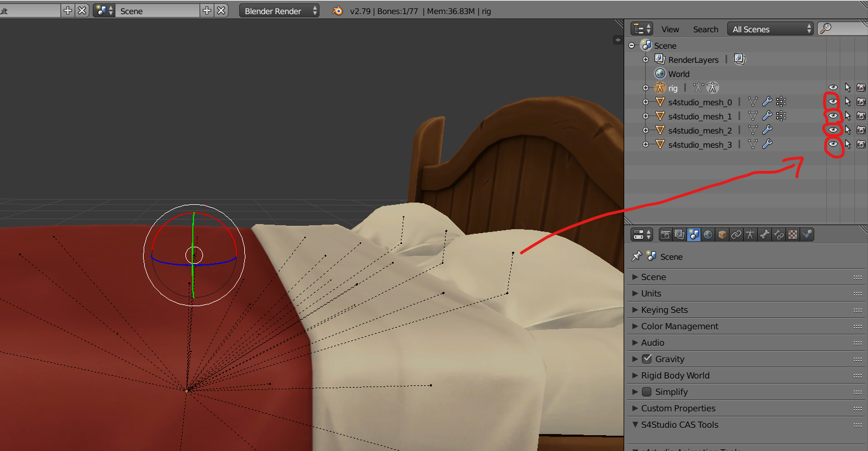Open the Render properties tab (camera icon)

(x=666, y=234)
